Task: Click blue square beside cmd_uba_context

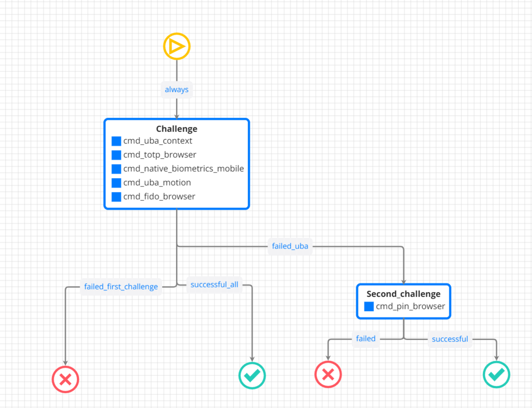Action: (x=116, y=141)
